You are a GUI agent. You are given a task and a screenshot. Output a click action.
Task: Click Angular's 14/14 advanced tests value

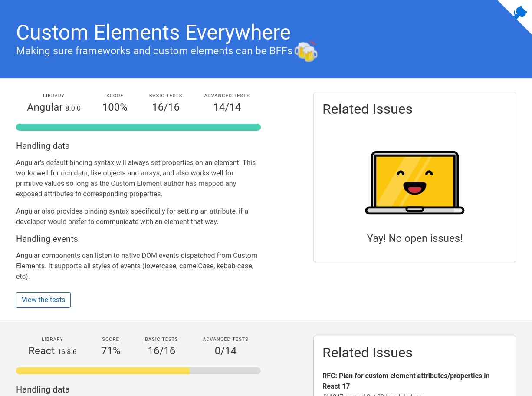(227, 107)
